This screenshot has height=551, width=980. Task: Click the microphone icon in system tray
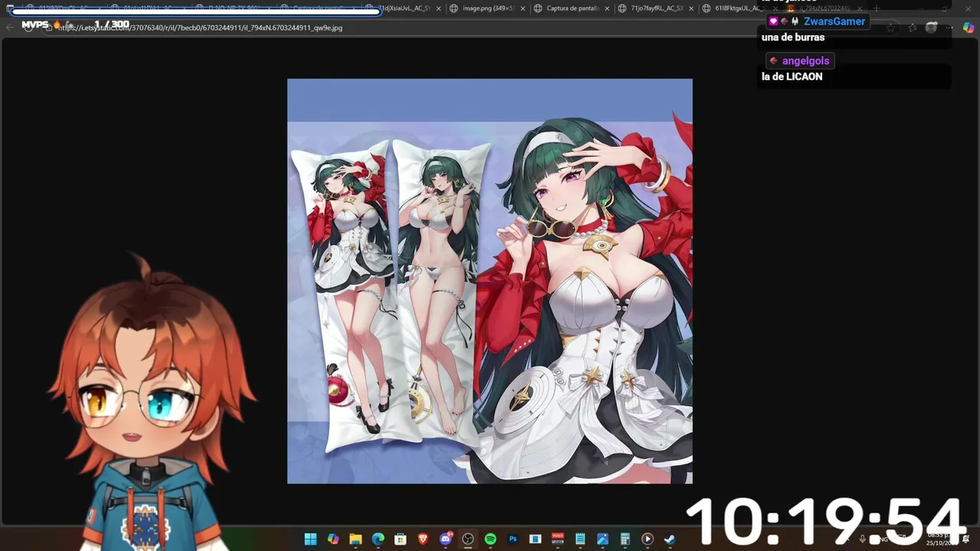click(862, 539)
